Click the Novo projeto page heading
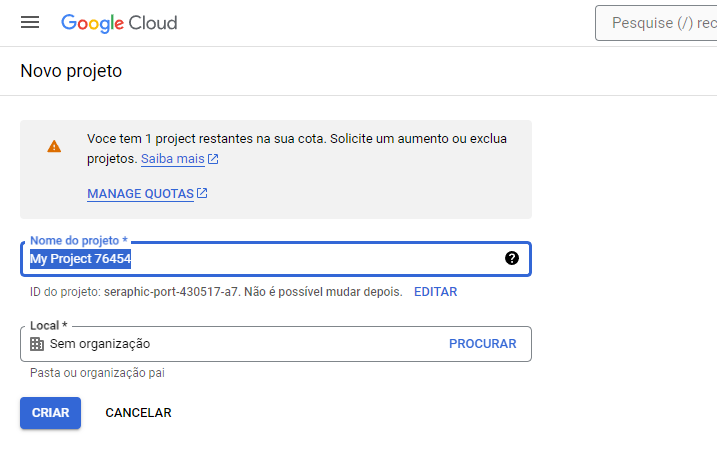 tap(71, 71)
